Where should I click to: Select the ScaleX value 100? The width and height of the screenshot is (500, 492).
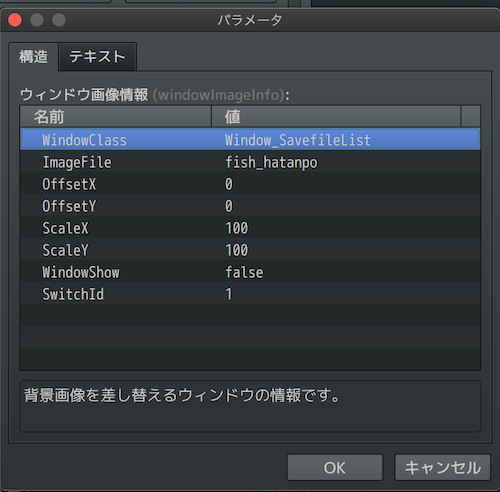pos(237,228)
